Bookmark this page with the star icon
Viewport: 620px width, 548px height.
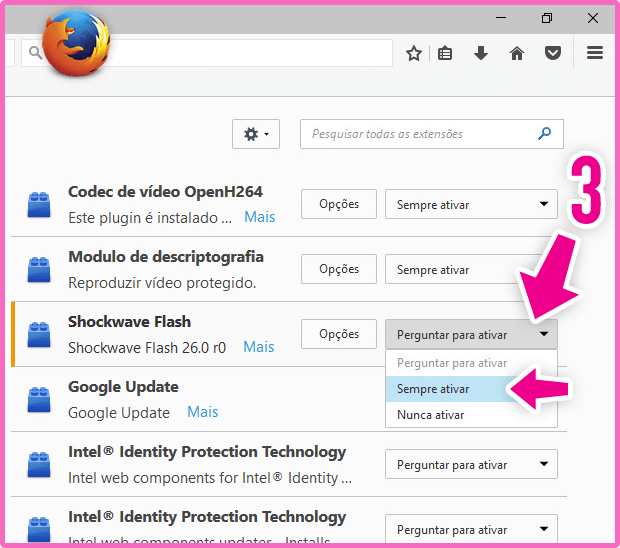(414, 53)
